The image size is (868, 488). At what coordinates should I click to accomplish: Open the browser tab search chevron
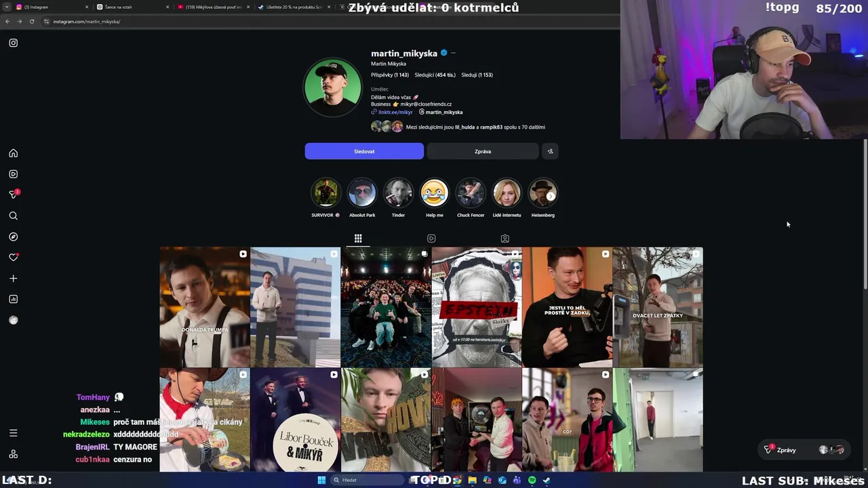pos(7,7)
